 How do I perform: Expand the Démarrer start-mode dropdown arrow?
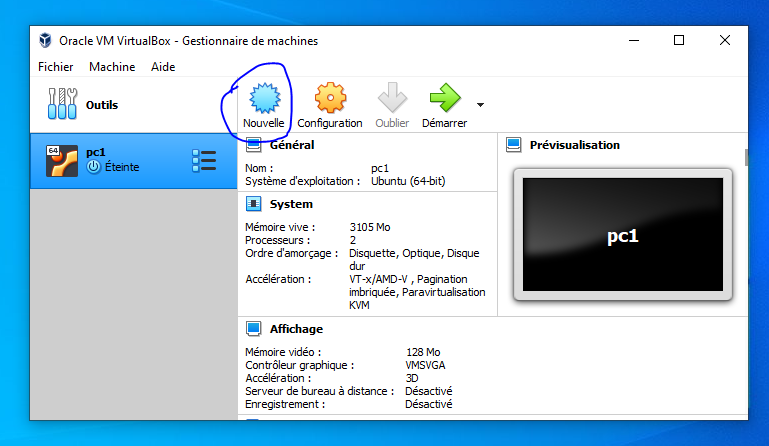click(480, 105)
